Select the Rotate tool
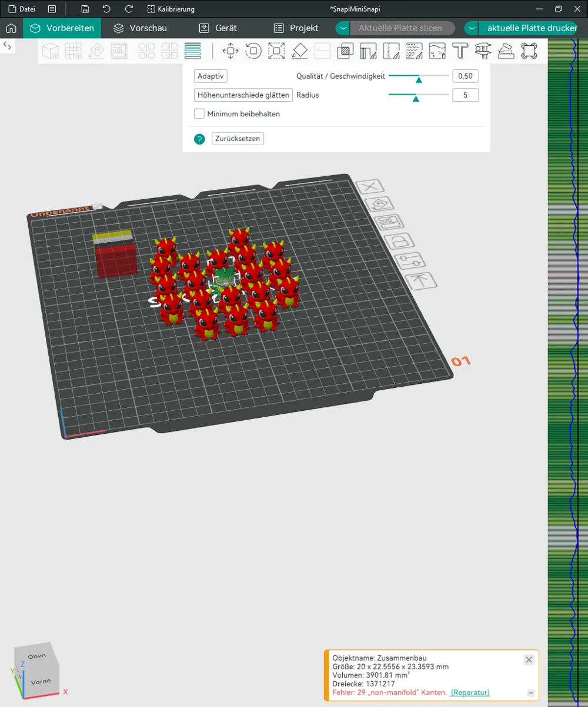The width and height of the screenshot is (588, 707). 253,51
